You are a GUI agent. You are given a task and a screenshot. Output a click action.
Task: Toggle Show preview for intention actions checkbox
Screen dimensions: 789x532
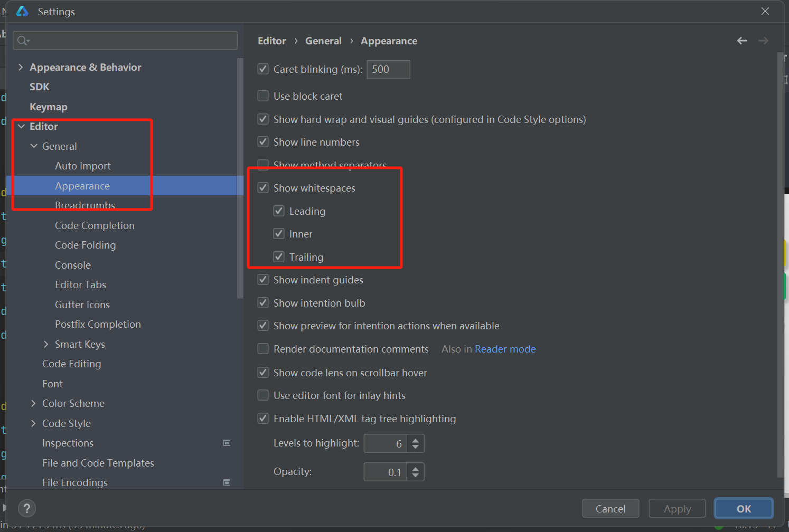pos(263,325)
